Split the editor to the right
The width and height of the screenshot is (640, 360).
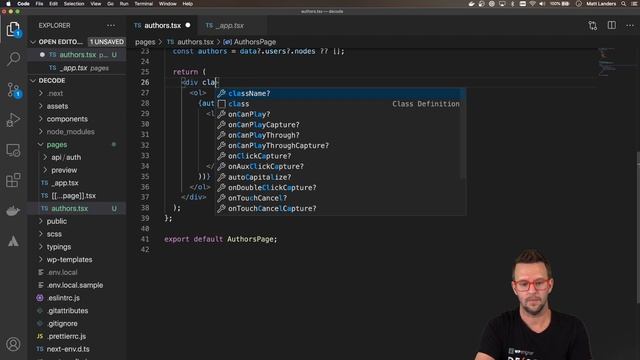[611, 25]
